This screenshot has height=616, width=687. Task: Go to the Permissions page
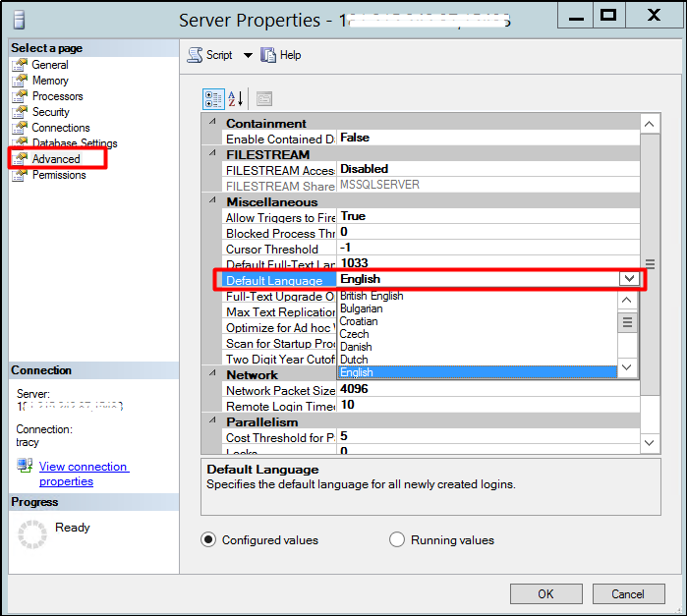point(58,175)
